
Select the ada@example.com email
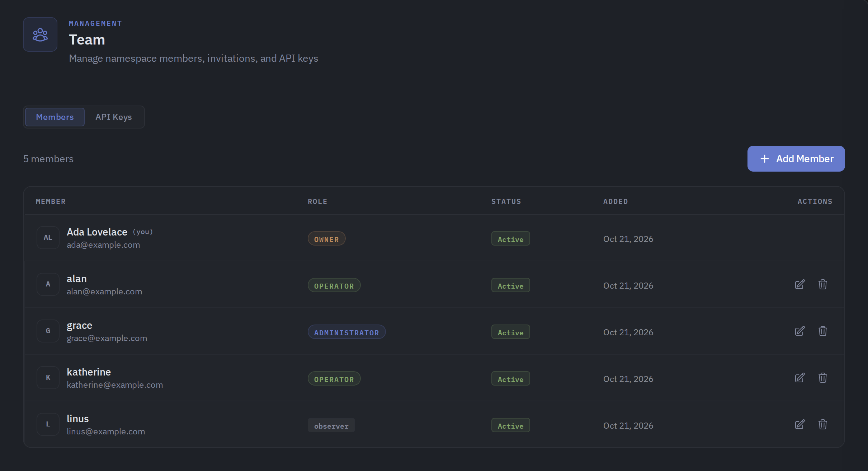pyautogui.click(x=103, y=245)
